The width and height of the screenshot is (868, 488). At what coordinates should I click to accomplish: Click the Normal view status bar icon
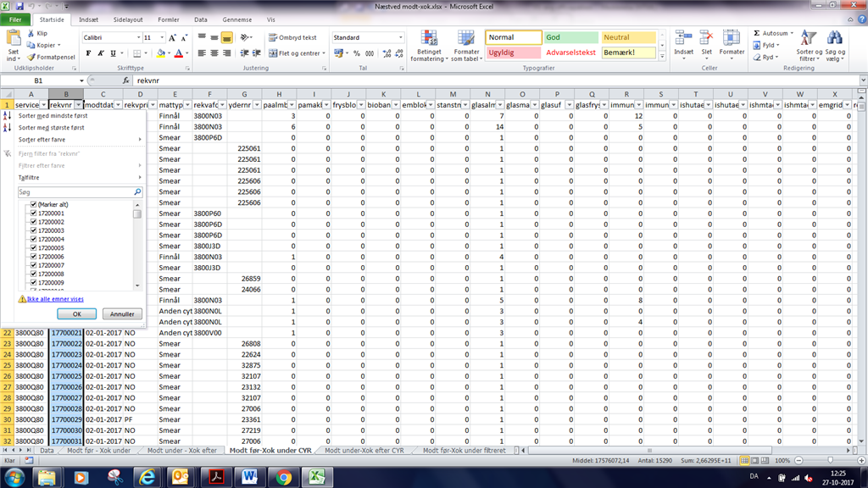744,460
